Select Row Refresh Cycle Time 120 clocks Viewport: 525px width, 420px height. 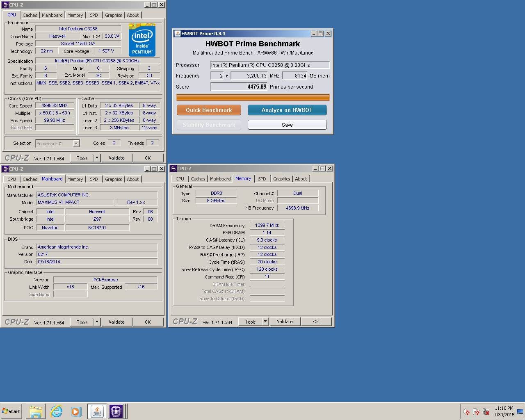pos(267,269)
